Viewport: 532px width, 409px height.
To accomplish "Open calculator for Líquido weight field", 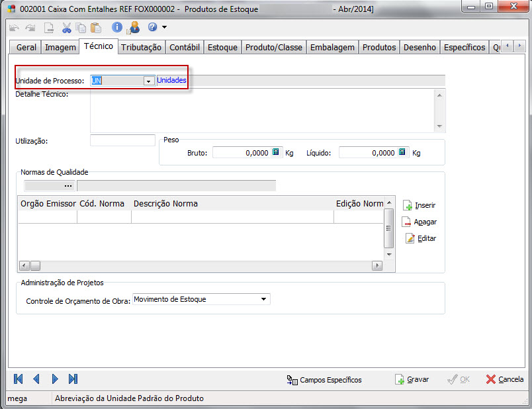I will tap(402, 152).
